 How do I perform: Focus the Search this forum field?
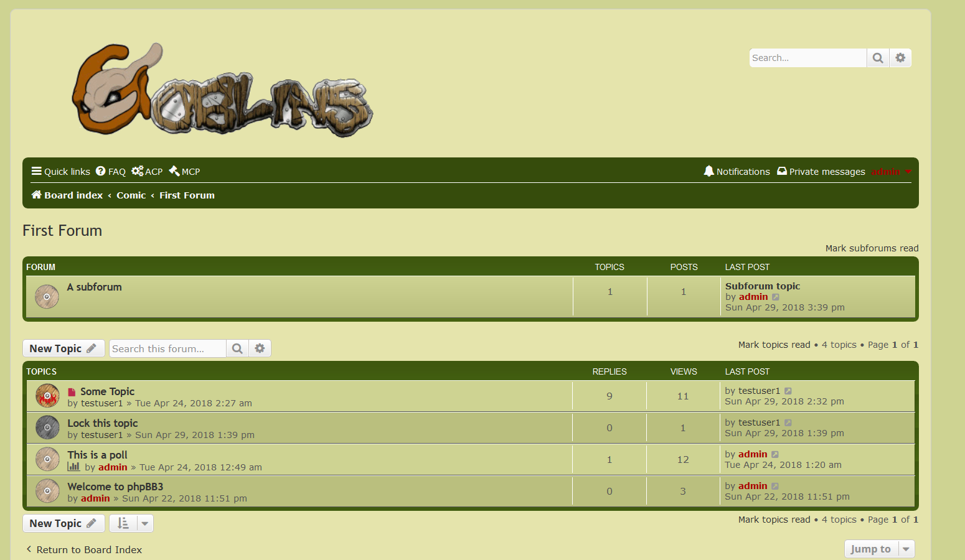[x=167, y=348]
